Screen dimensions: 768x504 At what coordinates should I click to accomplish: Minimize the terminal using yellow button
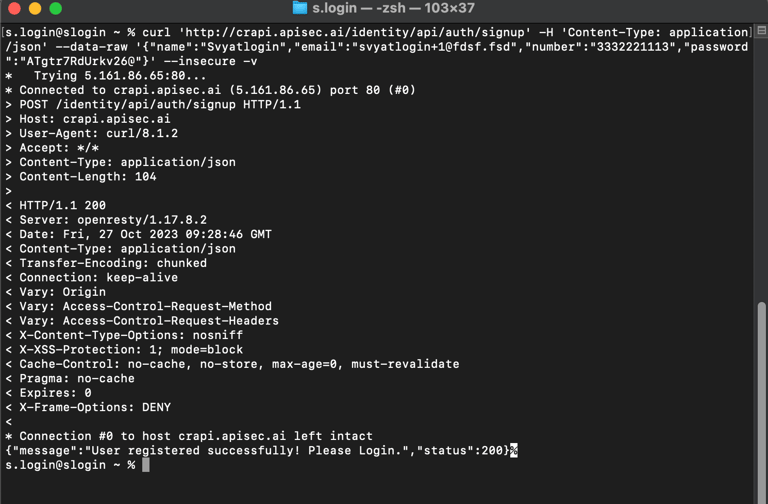click(x=35, y=8)
